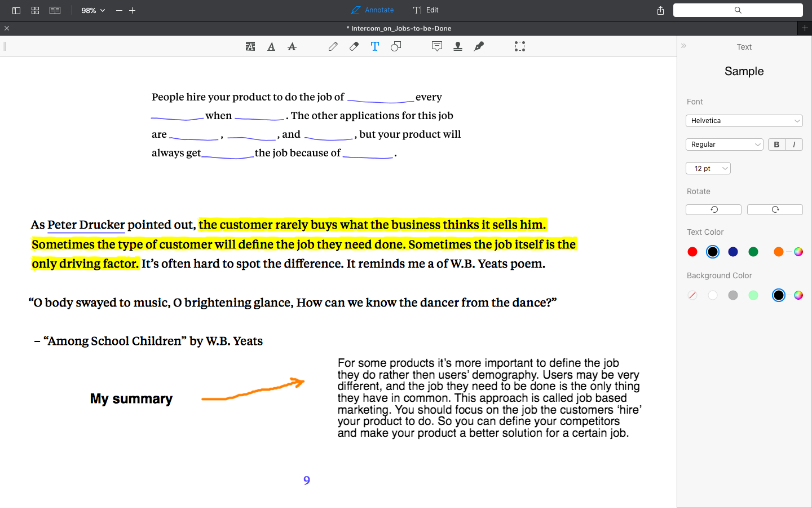
Task: Switch to Edit mode
Action: 426,10
